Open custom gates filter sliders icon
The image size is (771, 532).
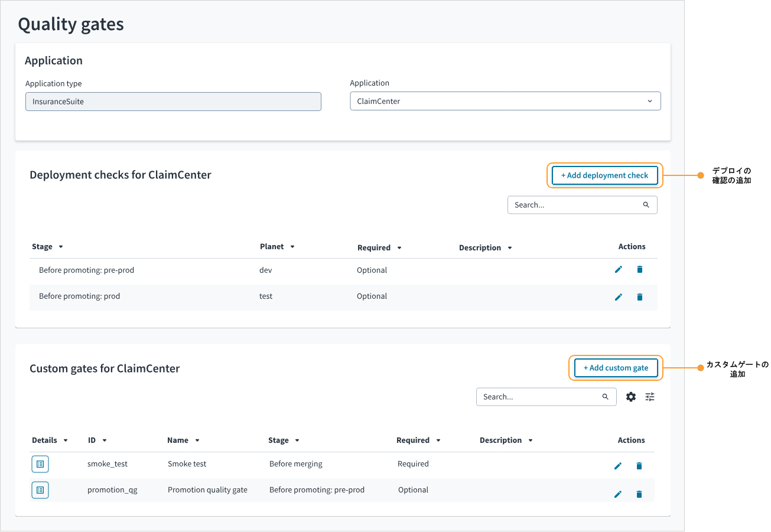650,397
